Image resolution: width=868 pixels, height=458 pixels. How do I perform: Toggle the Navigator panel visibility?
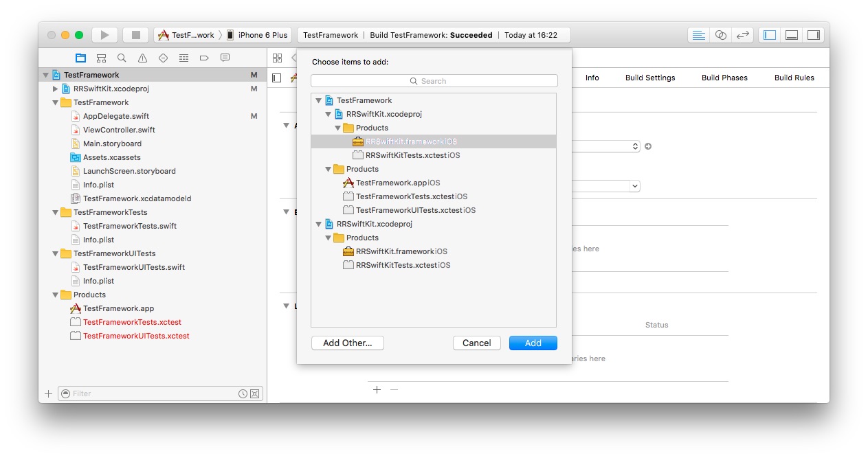coord(770,35)
